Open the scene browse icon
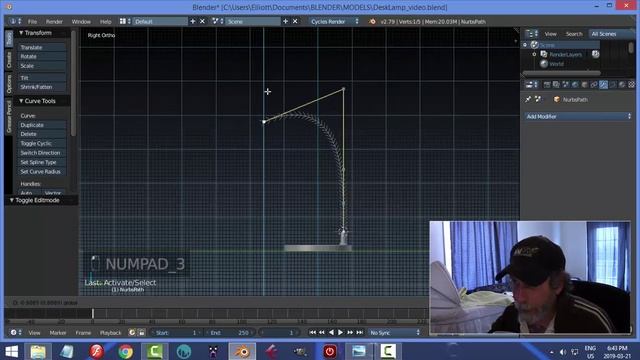The height and width of the screenshot is (360, 640). pos(217,21)
